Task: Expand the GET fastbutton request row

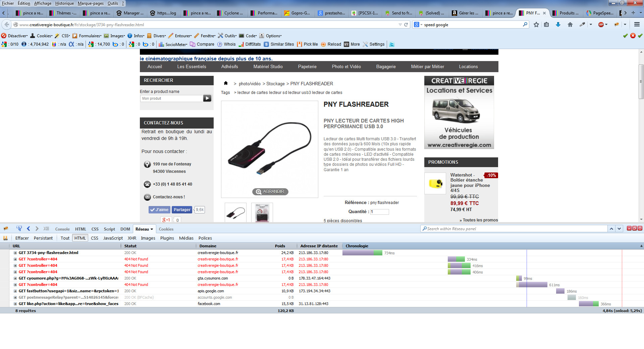Action: click(15, 291)
